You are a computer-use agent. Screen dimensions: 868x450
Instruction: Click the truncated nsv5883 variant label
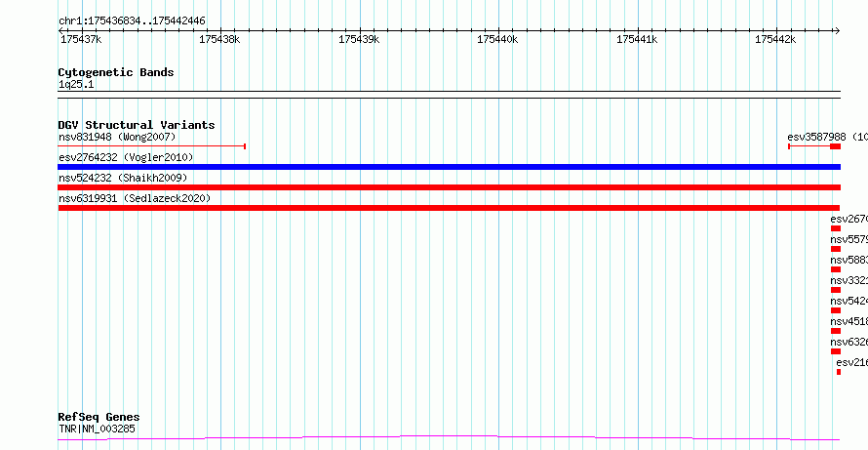tap(849, 260)
